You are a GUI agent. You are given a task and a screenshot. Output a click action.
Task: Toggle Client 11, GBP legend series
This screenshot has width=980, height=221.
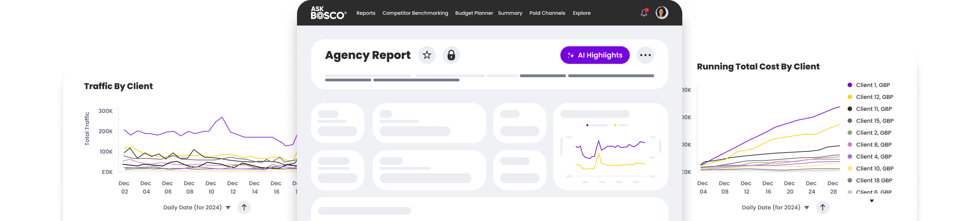874,109
